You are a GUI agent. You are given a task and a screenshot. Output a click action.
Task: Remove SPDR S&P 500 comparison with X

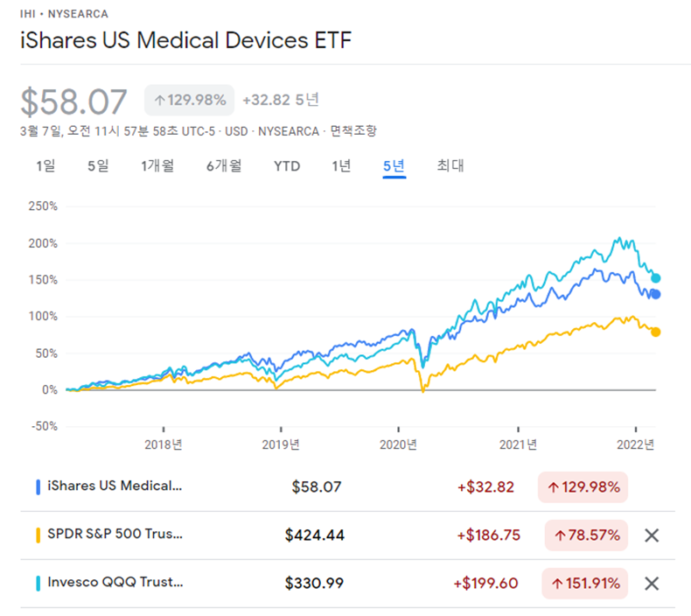click(x=652, y=535)
